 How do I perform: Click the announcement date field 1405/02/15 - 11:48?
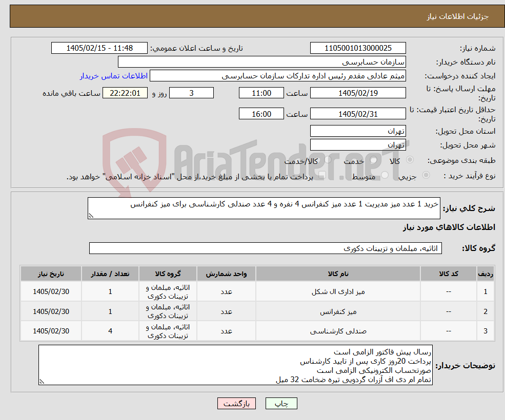pyautogui.click(x=99, y=48)
